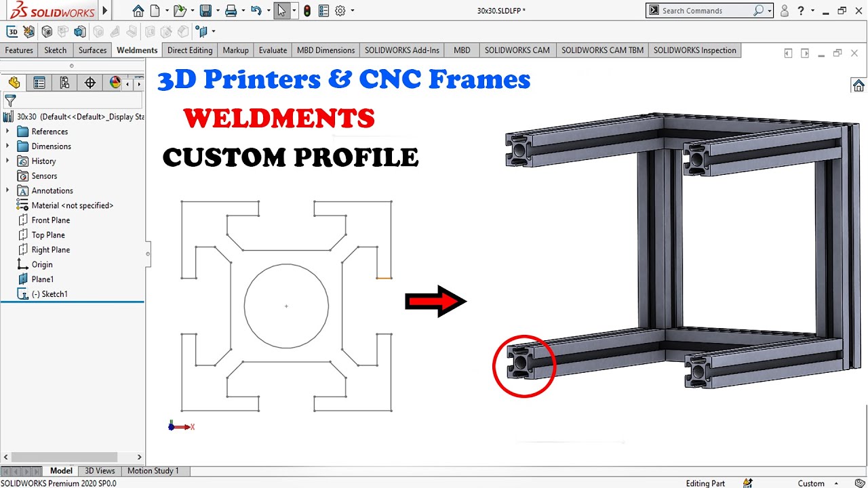
Task: Undo the last action with the Undo icon
Action: click(x=256, y=11)
